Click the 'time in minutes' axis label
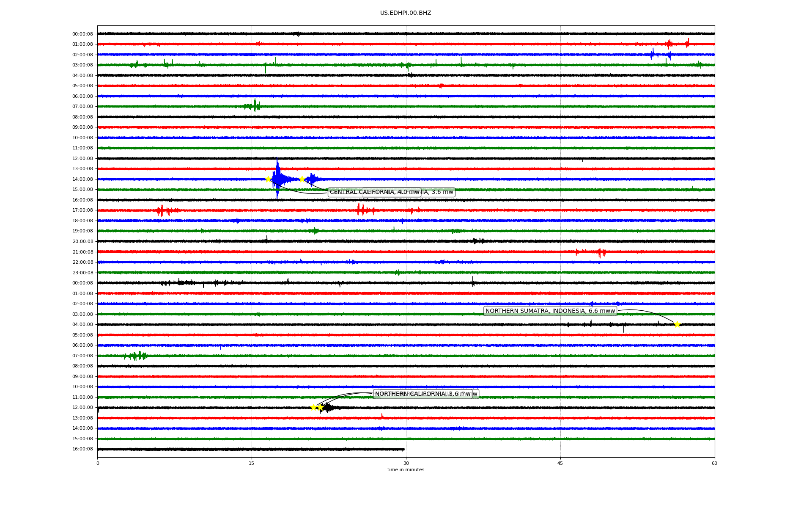The height and width of the screenshot is (508, 812). [x=406, y=469]
